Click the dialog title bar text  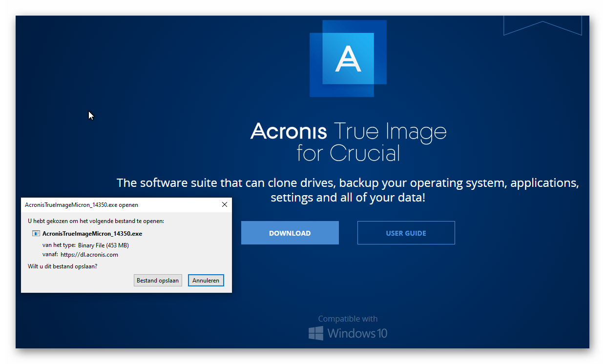click(82, 205)
